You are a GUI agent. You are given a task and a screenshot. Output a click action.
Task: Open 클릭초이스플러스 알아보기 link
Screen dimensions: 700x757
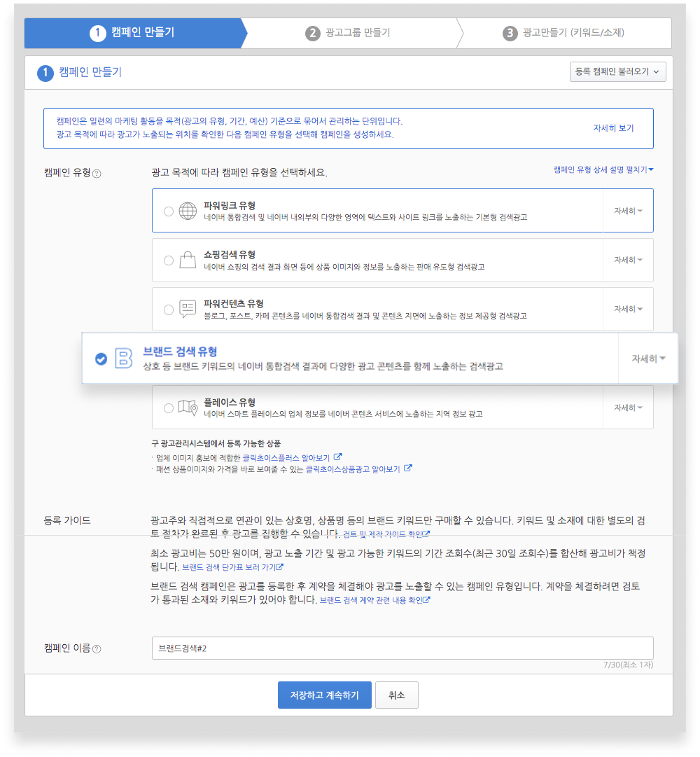(286, 458)
